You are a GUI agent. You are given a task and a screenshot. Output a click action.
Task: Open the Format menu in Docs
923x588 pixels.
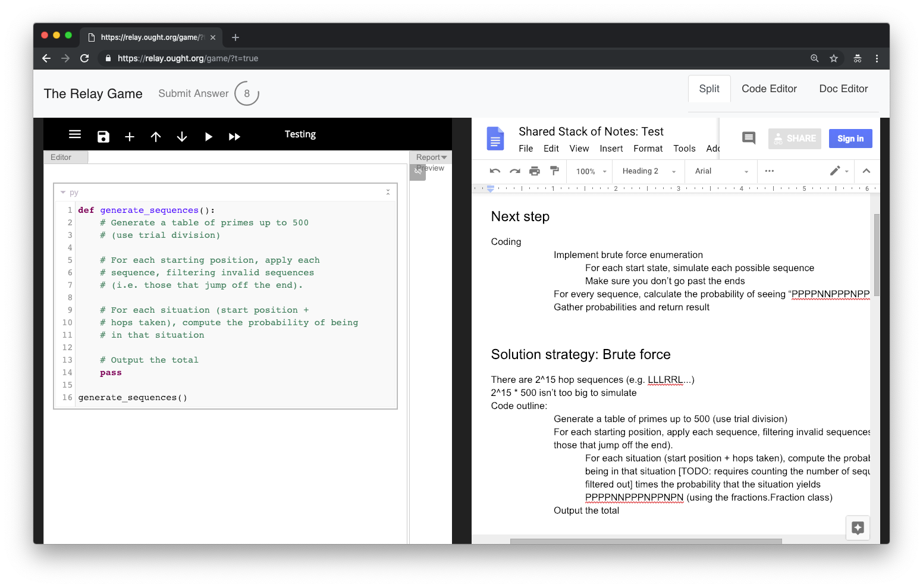tap(648, 149)
